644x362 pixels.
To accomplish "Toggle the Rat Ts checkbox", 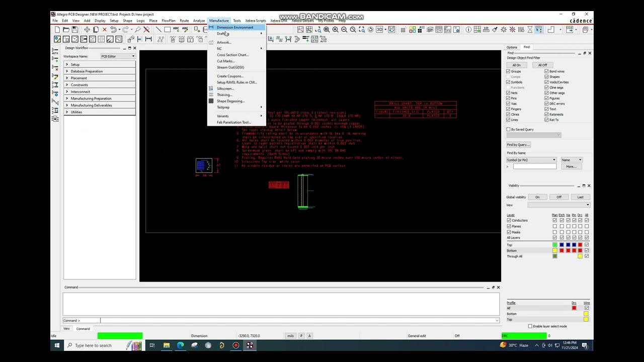I will click(x=546, y=120).
